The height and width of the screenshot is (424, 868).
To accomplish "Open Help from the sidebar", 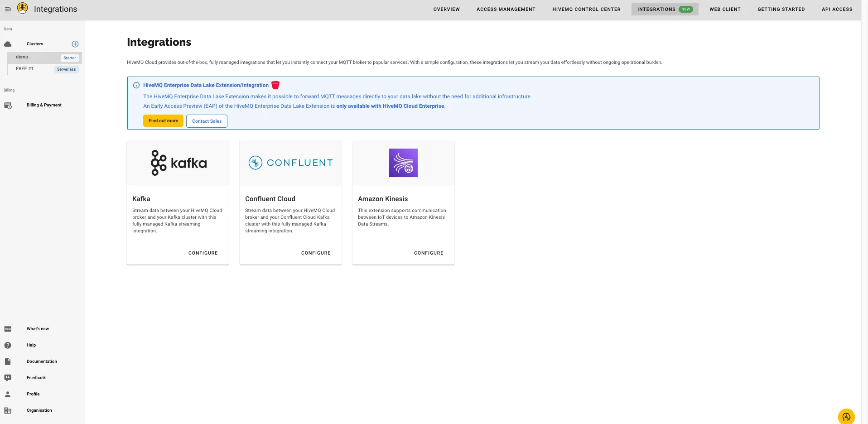I will pyautogui.click(x=31, y=345).
